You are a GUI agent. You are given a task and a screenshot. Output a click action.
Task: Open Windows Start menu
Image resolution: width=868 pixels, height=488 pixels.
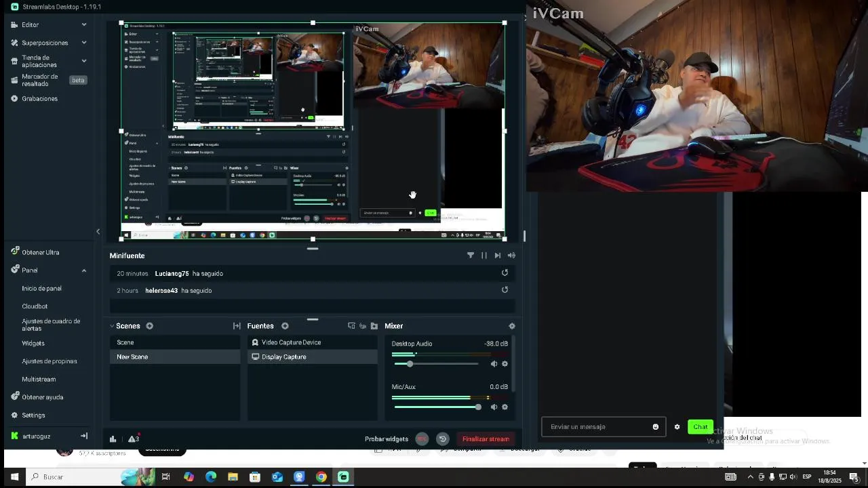(14, 477)
